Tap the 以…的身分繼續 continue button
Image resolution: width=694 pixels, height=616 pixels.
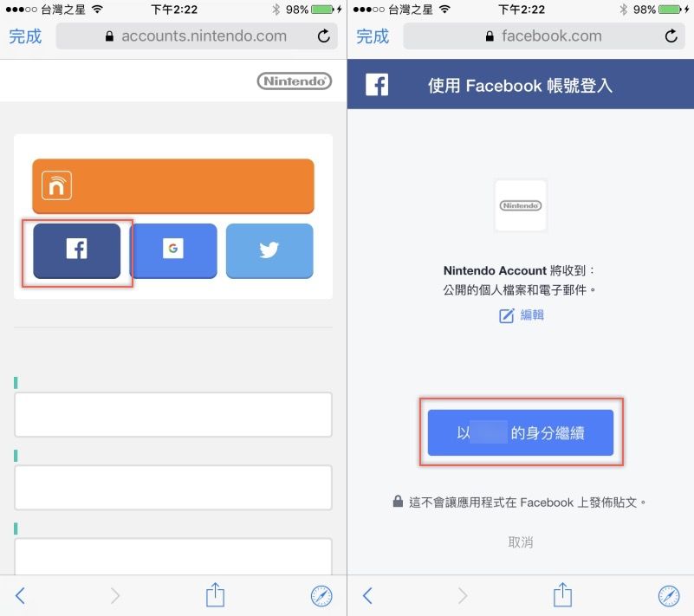521,432
